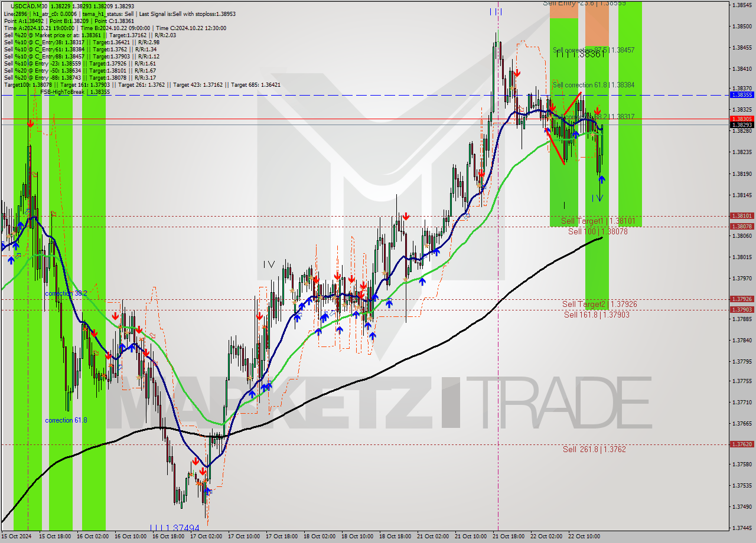The width and height of the screenshot is (756, 543).
Task: Click the 'Sell 261.8 | 1.3762' label
Action: [x=594, y=449]
